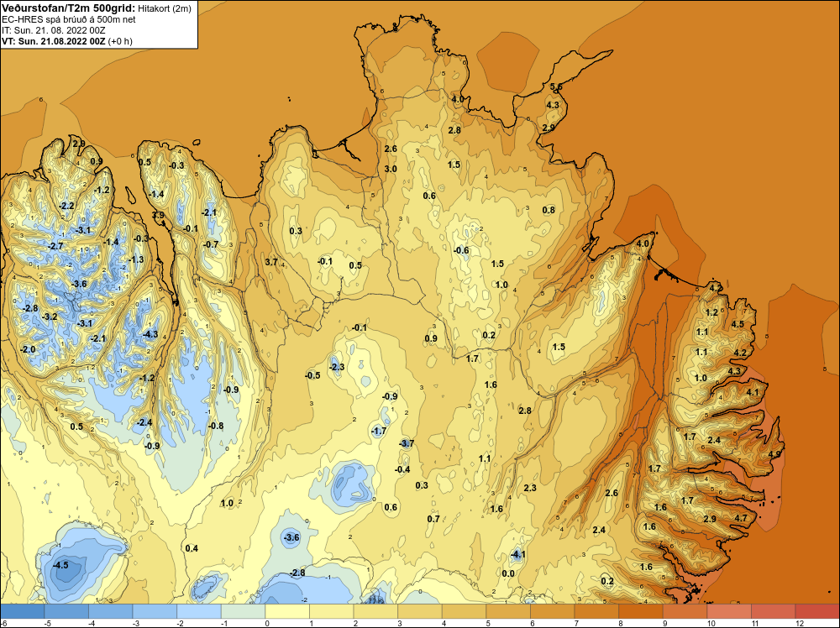The width and height of the screenshot is (840, 628).
Task: Click the -4.3 temperature value on the map
Action: point(150,335)
